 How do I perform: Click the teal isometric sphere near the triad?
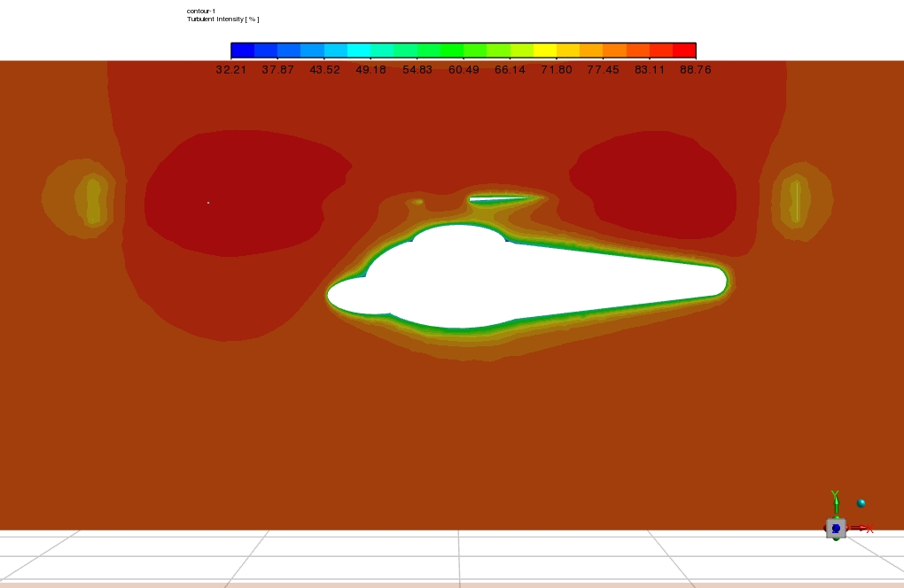tap(861, 504)
